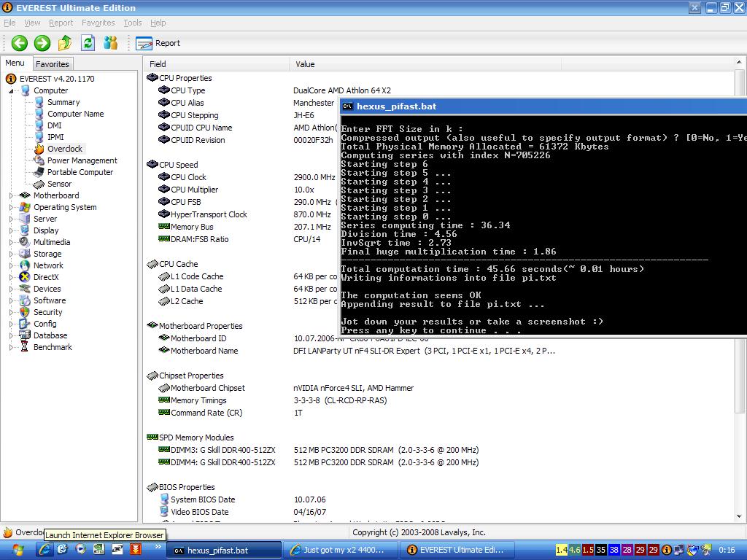Click the yellow 1.4 tray sensor icon
This screenshot has width=747, height=560.
pos(561,550)
